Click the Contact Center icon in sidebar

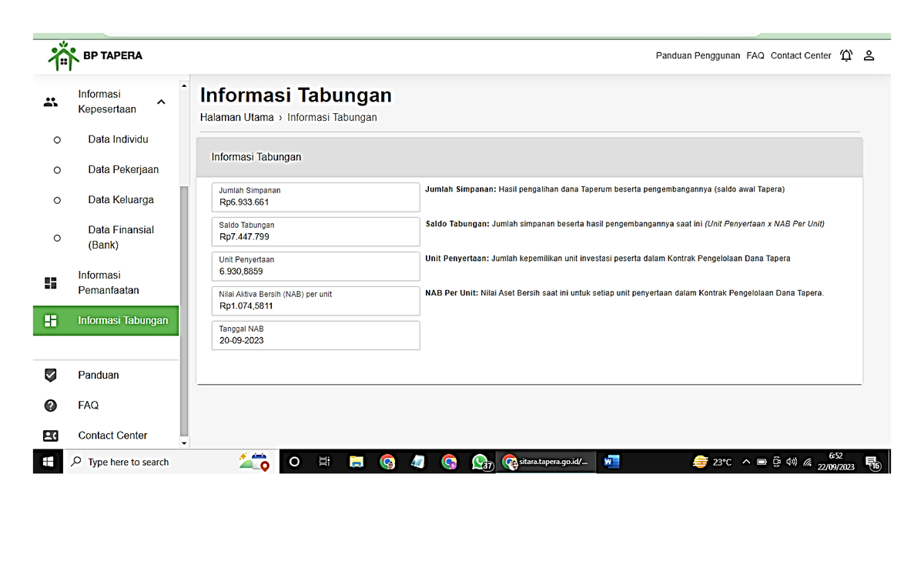pos(51,435)
